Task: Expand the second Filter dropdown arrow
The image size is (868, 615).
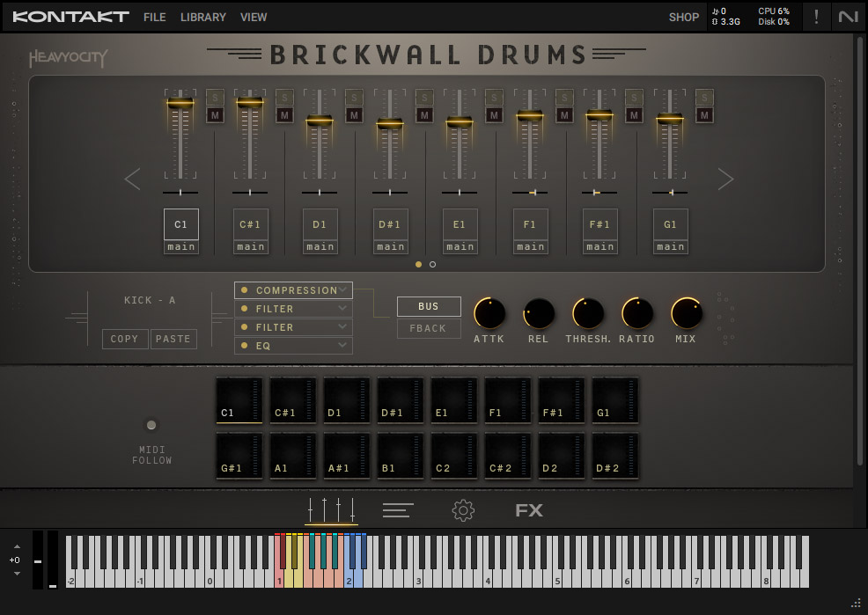Action: (342, 326)
